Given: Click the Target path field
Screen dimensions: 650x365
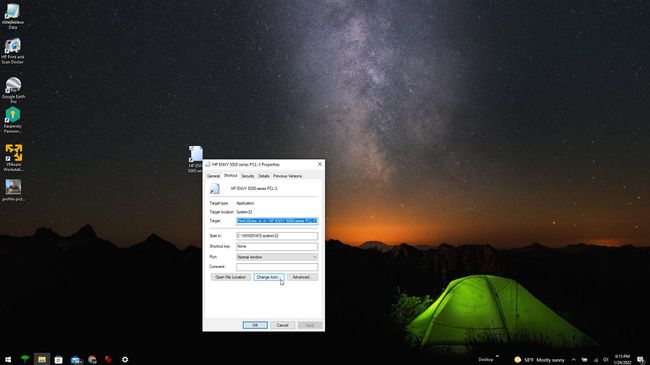Looking at the screenshot, I should pos(277,221).
